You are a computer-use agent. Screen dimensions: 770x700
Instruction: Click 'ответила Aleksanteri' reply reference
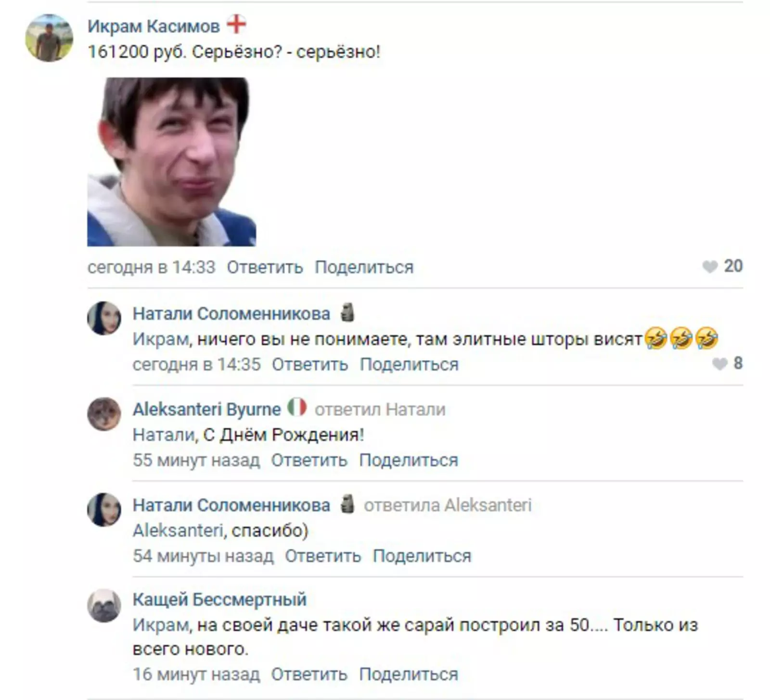pyautogui.click(x=448, y=505)
